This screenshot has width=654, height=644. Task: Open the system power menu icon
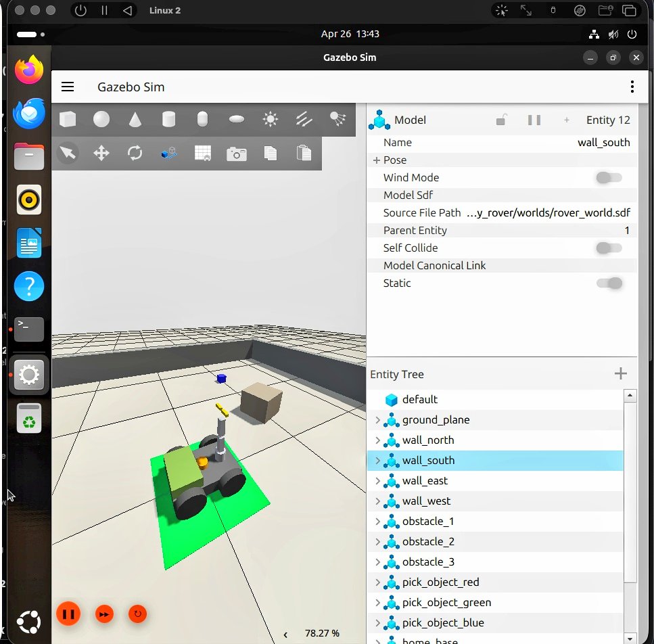[632, 34]
